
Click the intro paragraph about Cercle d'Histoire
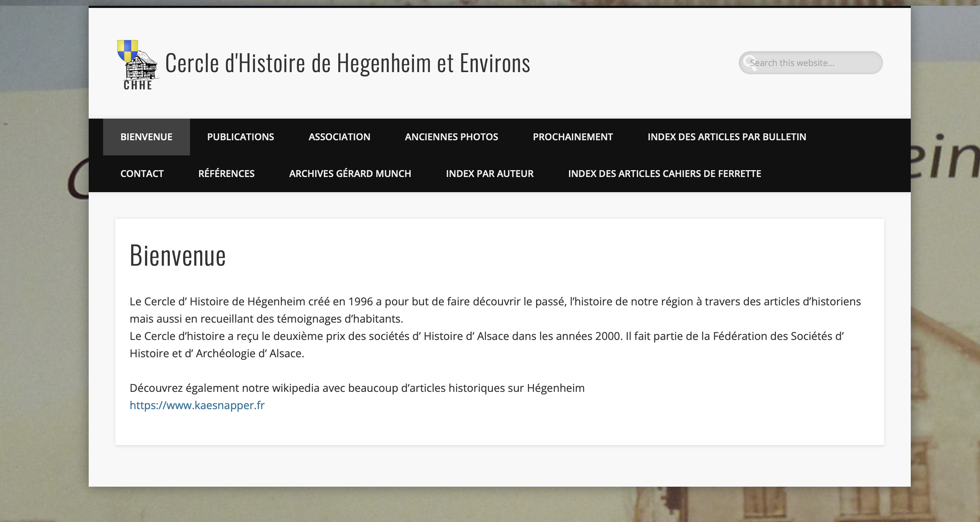tap(495, 310)
